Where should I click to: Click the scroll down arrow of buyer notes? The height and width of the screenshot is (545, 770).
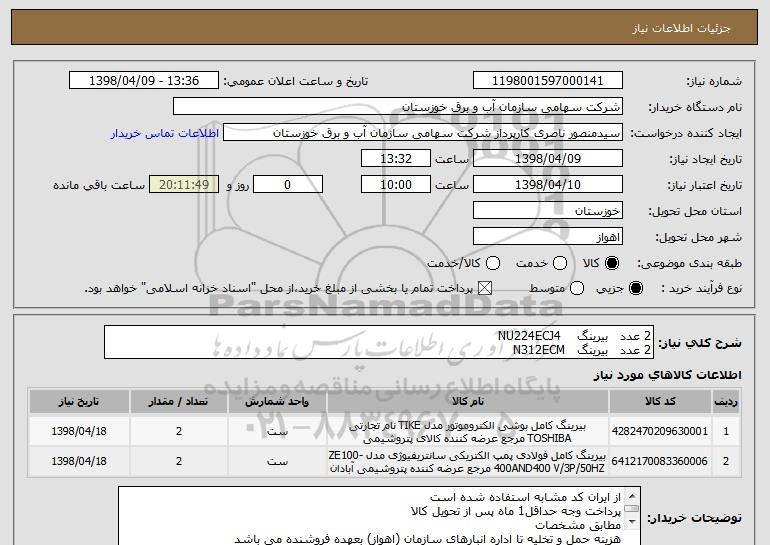(x=632, y=521)
